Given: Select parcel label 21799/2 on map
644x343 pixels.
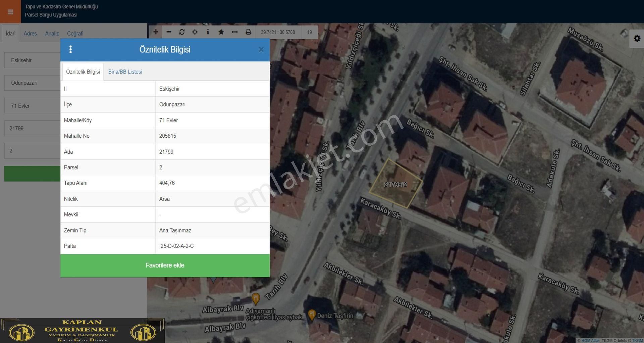Looking at the screenshot, I should click(395, 185).
